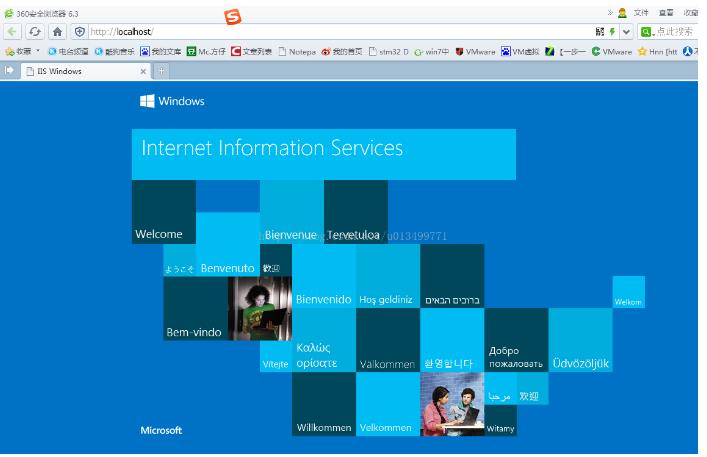Image resolution: width=707 pixels, height=457 pixels.
Task: Click the Καλώς ορίσατε tile
Action: pos(324,340)
